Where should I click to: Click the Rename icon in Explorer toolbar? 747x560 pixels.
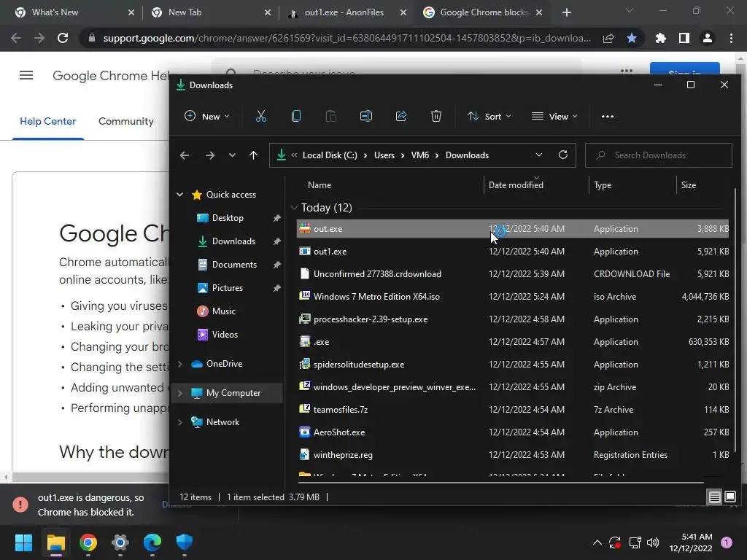366,116
